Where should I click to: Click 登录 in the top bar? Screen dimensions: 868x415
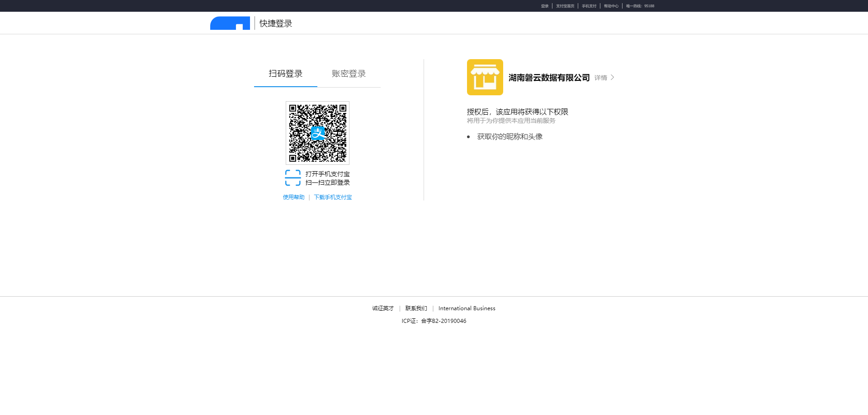545,6
